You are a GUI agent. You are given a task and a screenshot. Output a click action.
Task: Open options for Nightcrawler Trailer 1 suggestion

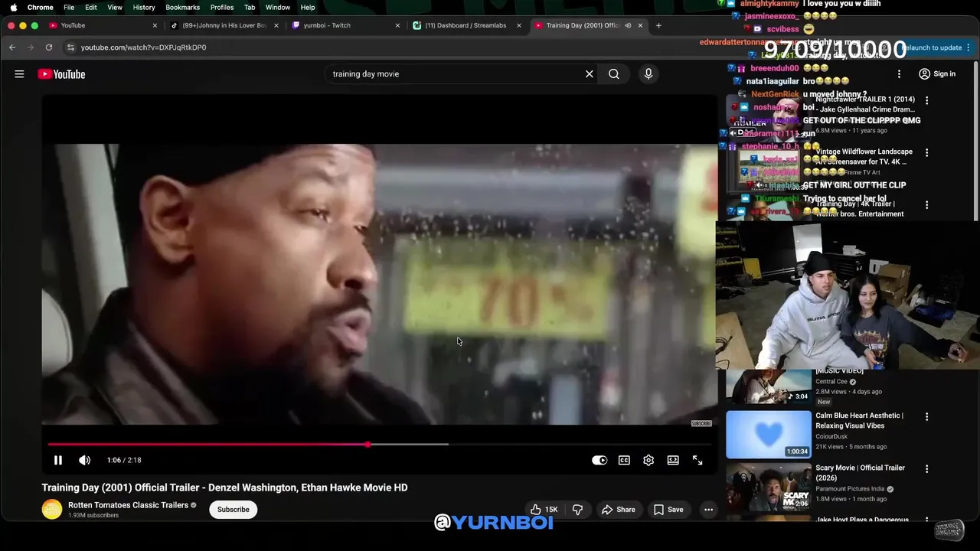point(926,100)
